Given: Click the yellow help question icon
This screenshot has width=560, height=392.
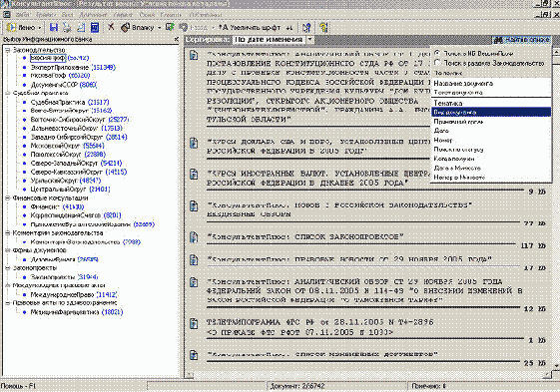Looking at the screenshot, I should (323, 28).
